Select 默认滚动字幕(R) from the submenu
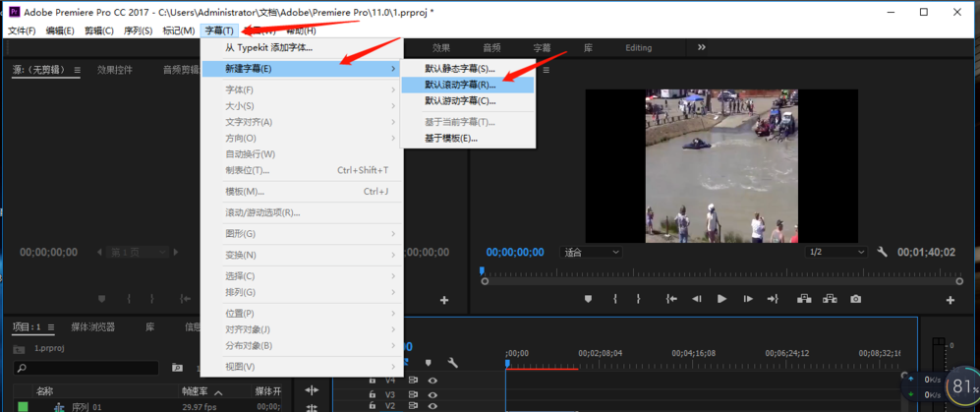Image resolution: width=980 pixels, height=412 pixels. 460,85
